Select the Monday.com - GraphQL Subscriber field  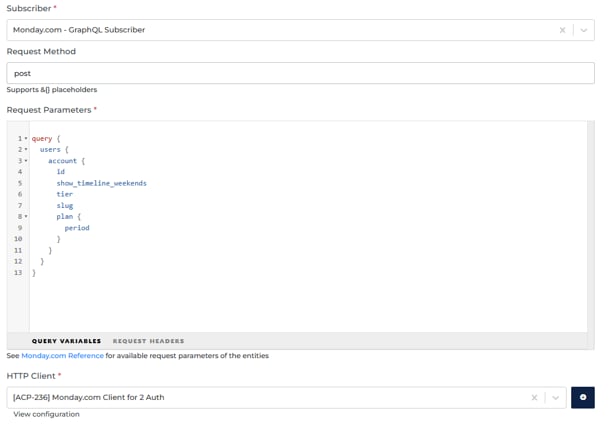click(300, 30)
